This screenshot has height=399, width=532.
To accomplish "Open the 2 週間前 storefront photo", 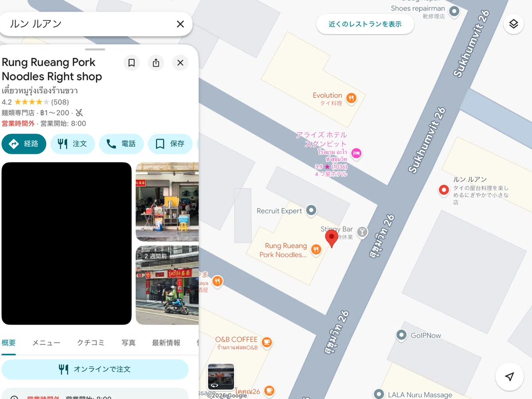I will pos(167,285).
